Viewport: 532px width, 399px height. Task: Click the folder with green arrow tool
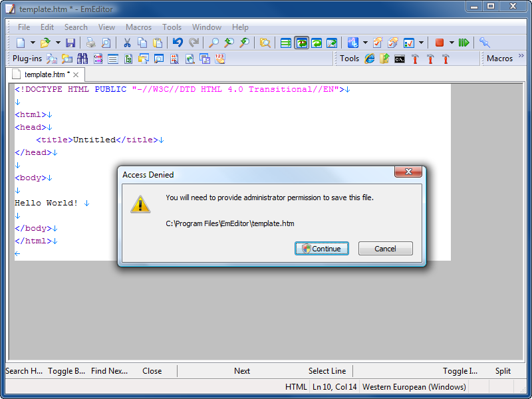click(384, 59)
